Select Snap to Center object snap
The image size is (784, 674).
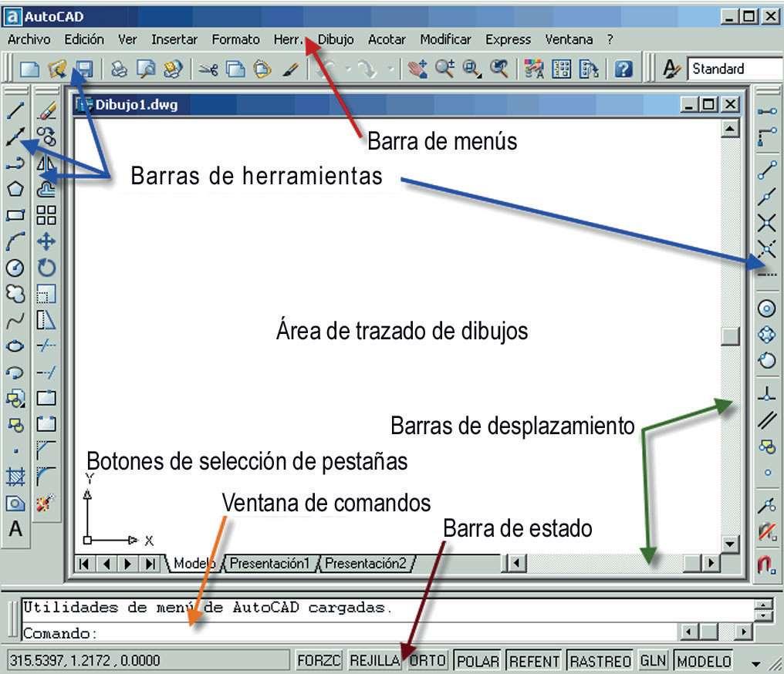pyautogui.click(x=766, y=308)
